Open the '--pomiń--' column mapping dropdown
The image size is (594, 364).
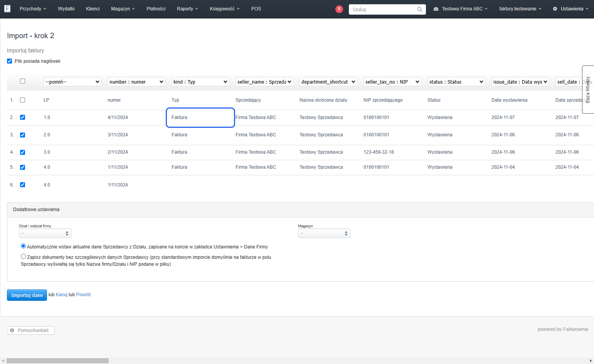pyautogui.click(x=72, y=82)
